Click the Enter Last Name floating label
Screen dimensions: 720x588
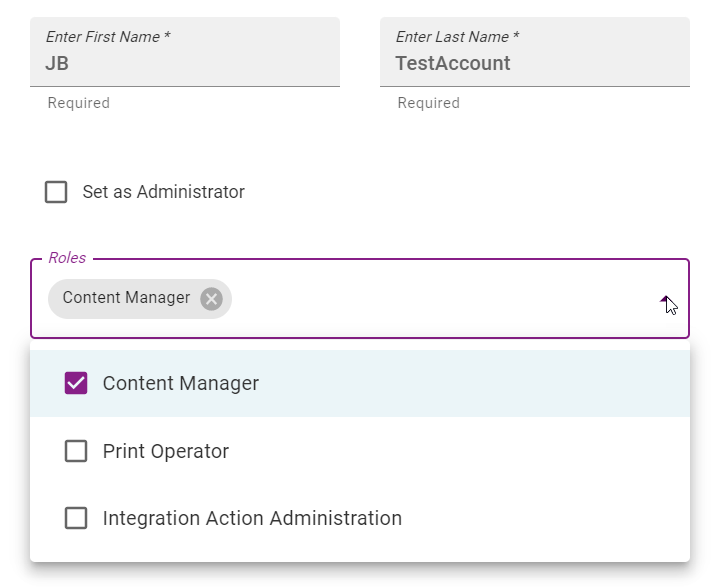(457, 37)
